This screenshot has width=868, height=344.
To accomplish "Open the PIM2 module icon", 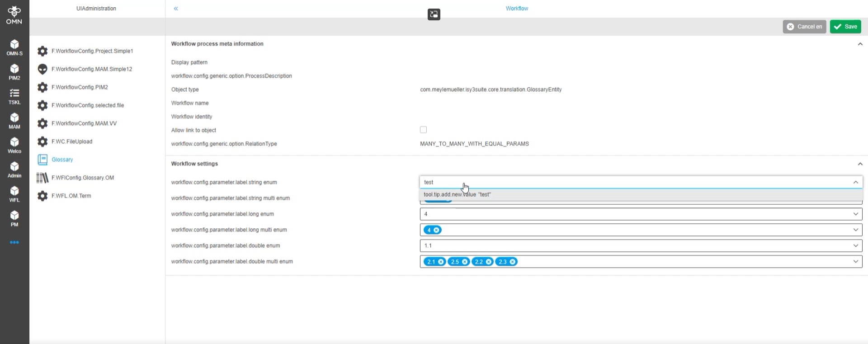I will [14, 72].
